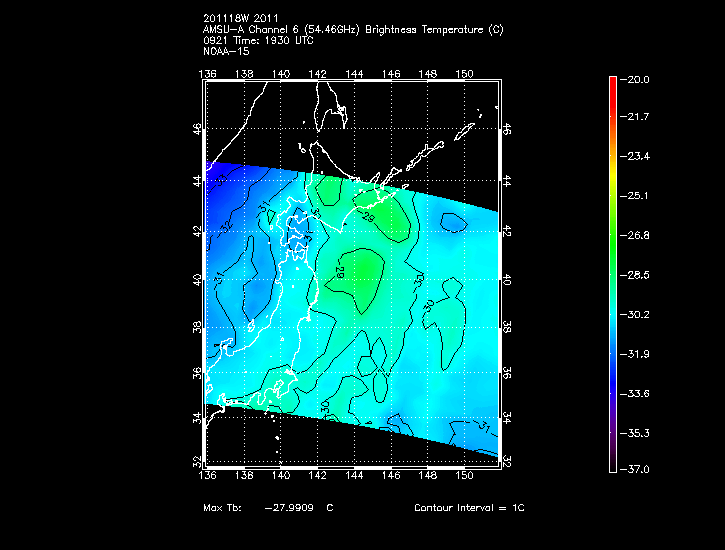
Task: Click the -28.5 colorbar tick label
Action: pyautogui.click(x=637, y=274)
